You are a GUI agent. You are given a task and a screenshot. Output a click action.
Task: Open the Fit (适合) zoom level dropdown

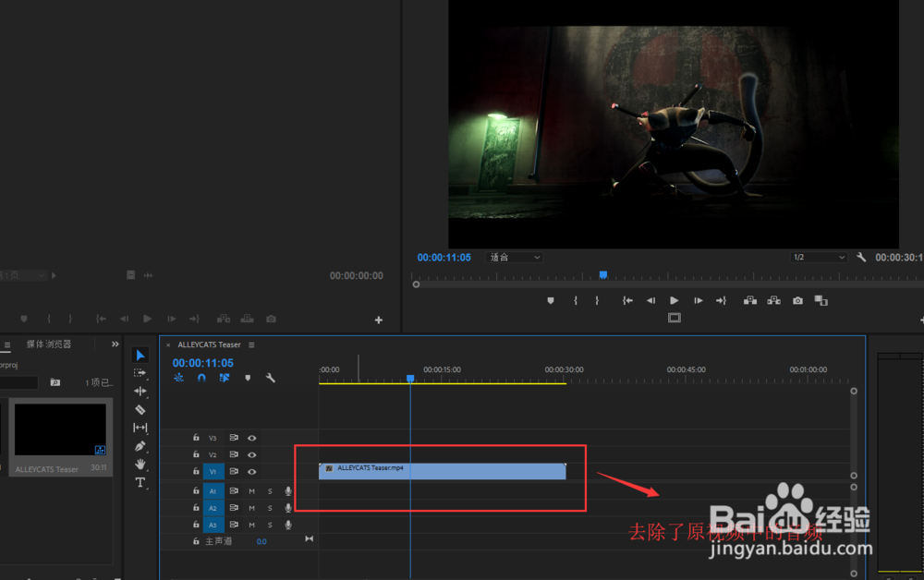click(x=514, y=258)
